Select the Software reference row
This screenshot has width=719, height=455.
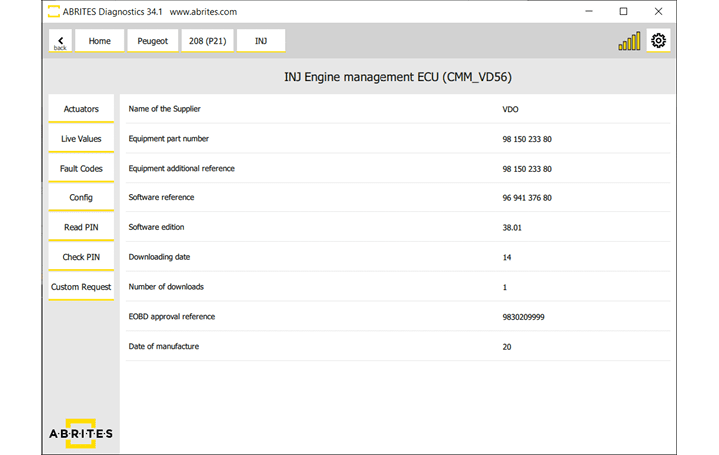coord(394,198)
